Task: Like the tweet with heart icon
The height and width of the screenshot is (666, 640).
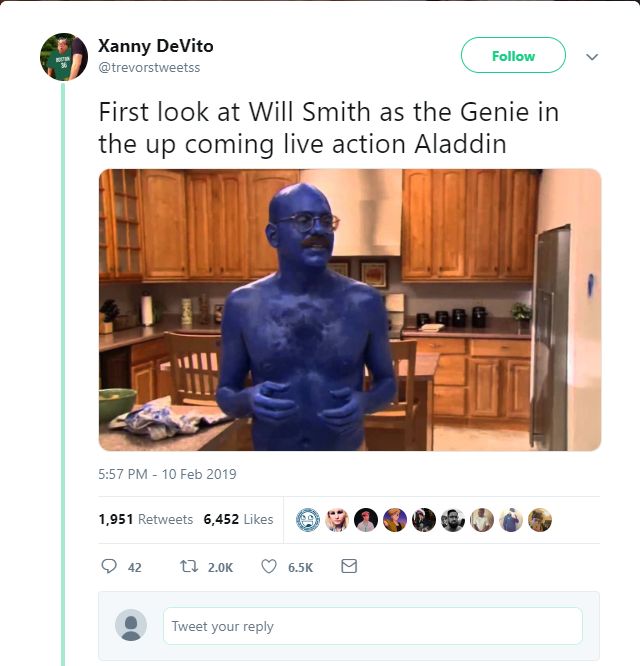Action: tap(268, 566)
